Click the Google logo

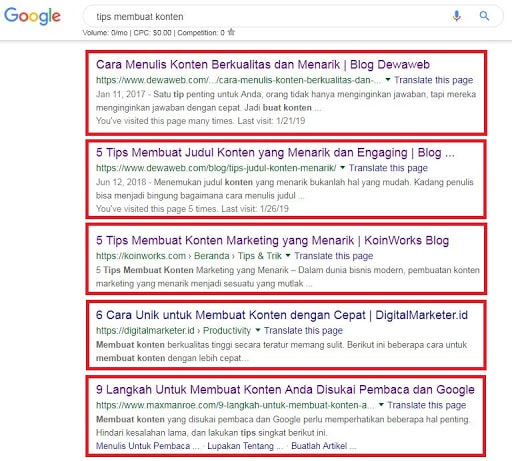[x=32, y=16]
